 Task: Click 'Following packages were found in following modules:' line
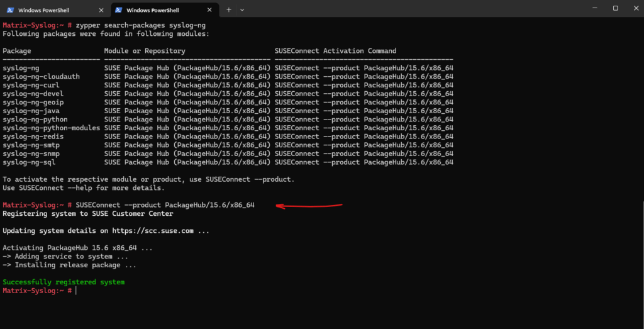pyautogui.click(x=106, y=34)
